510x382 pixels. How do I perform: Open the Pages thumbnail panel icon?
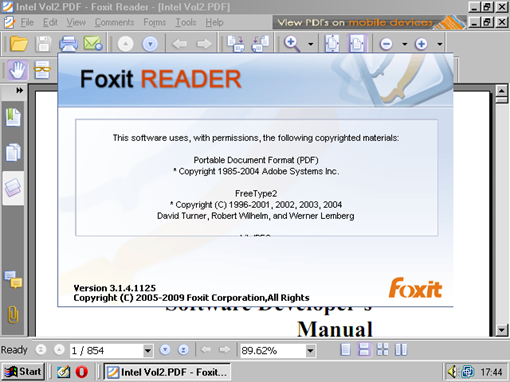[x=13, y=152]
